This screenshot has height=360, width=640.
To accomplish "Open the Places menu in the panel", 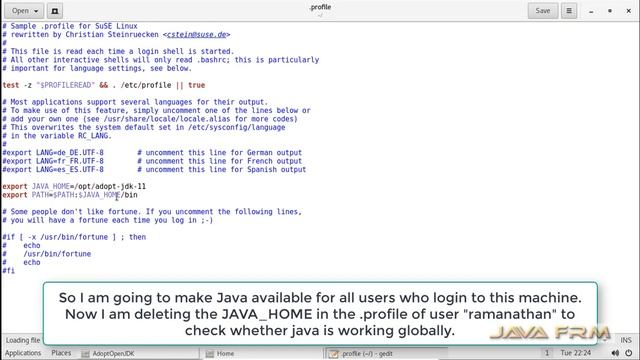I will click(x=61, y=353).
